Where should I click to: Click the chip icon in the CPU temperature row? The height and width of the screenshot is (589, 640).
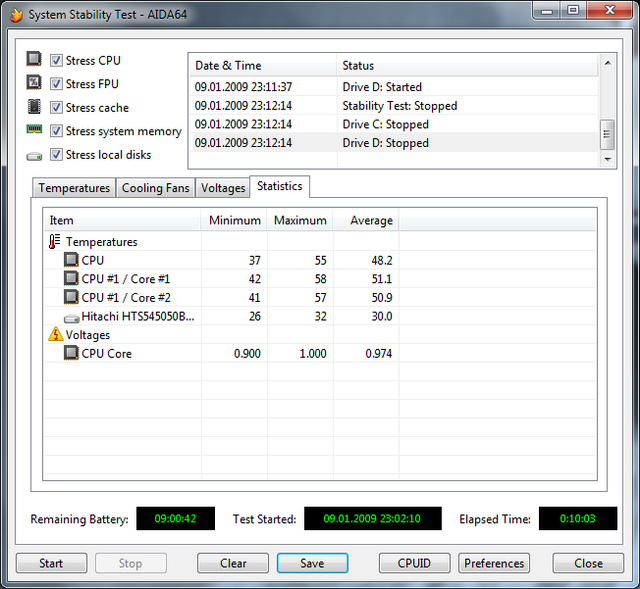click(x=71, y=260)
